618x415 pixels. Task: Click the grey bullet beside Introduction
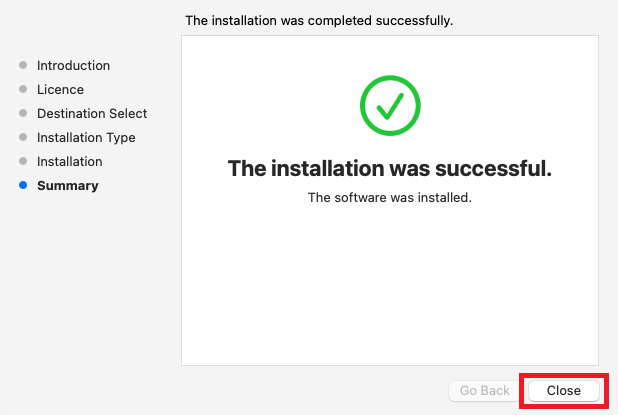23,66
